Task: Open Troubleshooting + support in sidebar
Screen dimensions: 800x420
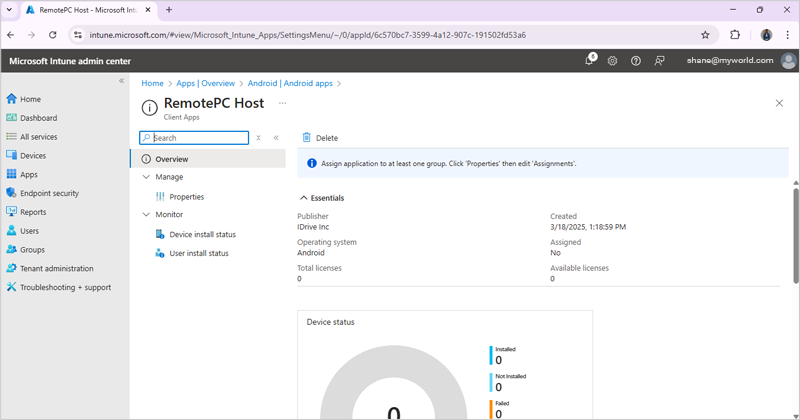Action: click(65, 287)
